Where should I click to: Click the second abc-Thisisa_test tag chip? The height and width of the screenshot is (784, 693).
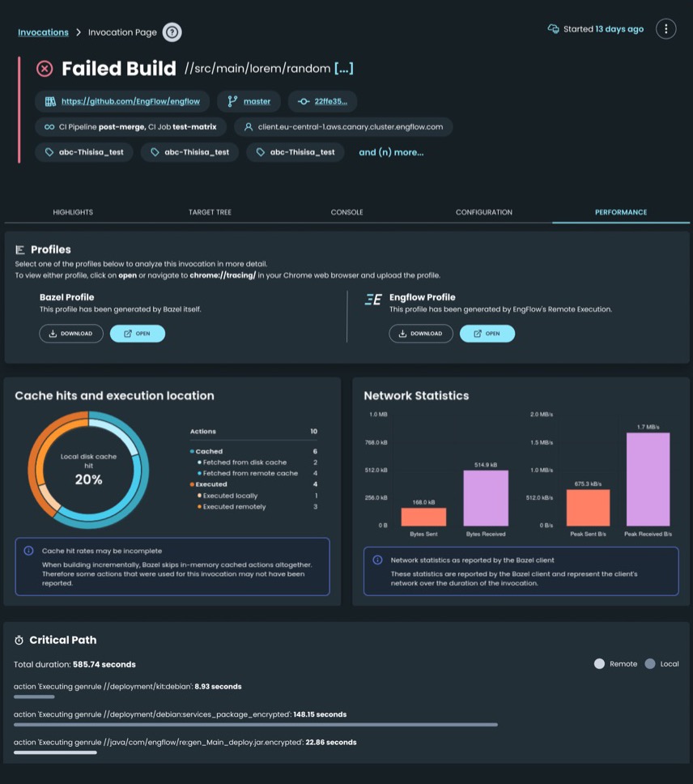(x=189, y=152)
